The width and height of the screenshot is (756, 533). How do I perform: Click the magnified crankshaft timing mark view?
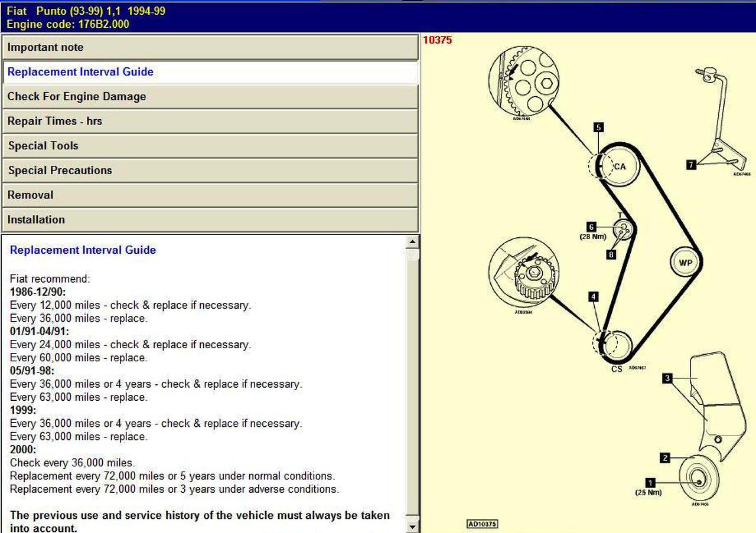pos(523,272)
